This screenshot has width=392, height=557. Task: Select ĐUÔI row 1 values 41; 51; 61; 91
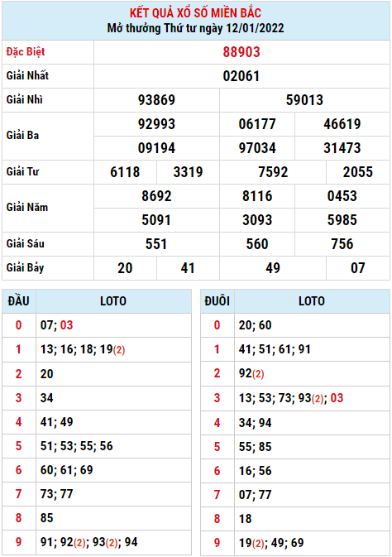(275, 349)
